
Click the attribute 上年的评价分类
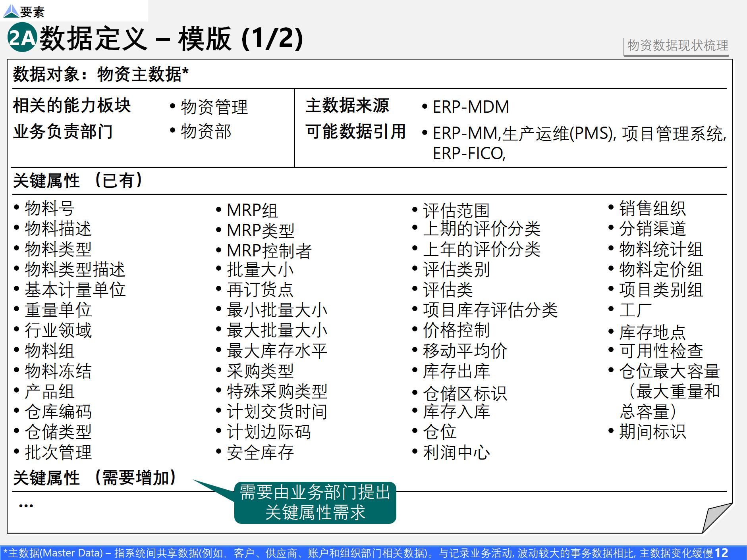[x=482, y=249]
